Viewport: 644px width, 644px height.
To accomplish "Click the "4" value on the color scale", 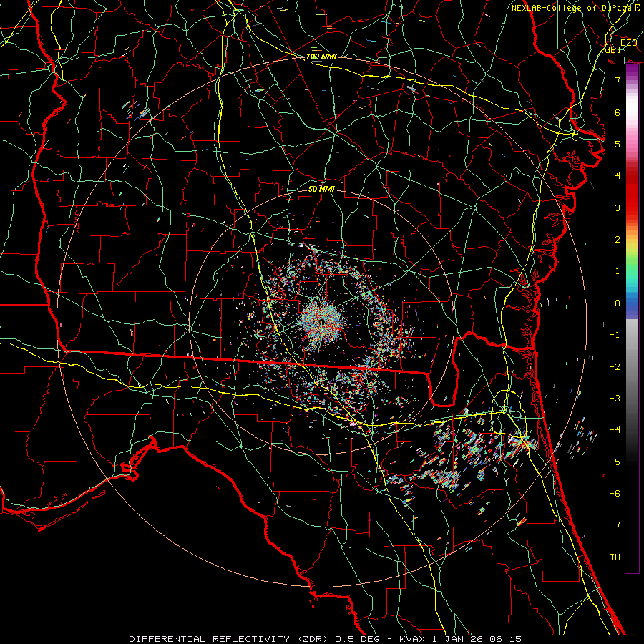I will pos(618,176).
